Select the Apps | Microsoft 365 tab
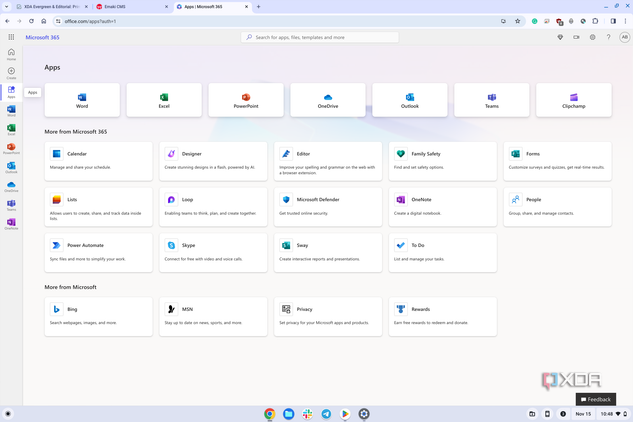The width and height of the screenshot is (633, 422). point(212,7)
